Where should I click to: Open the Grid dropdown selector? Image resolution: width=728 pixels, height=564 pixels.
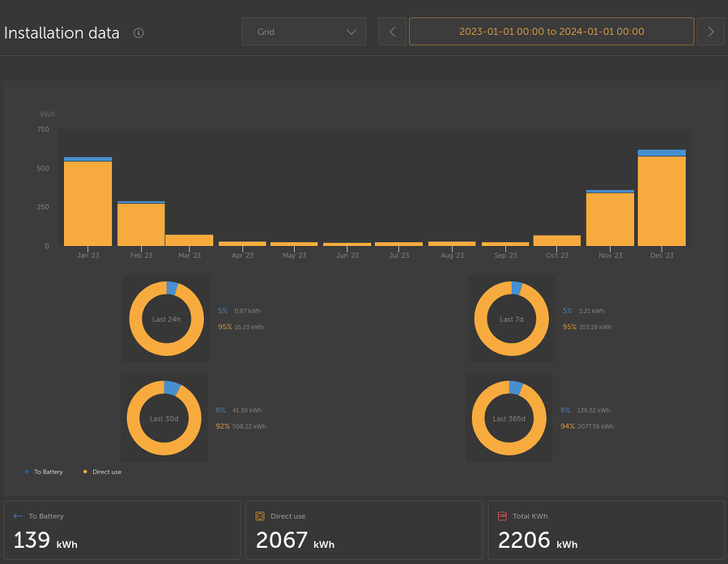pyautogui.click(x=304, y=31)
